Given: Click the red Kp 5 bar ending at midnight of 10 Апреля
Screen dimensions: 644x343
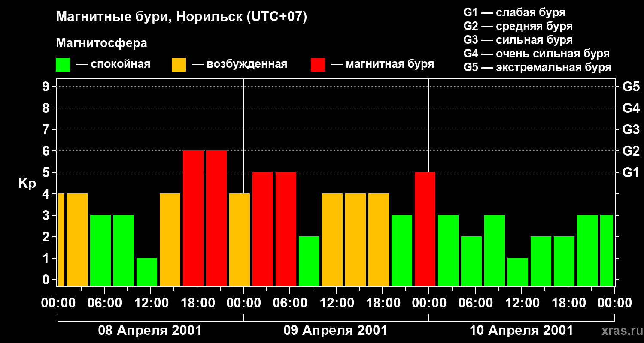Looking at the screenshot, I should (x=425, y=229).
